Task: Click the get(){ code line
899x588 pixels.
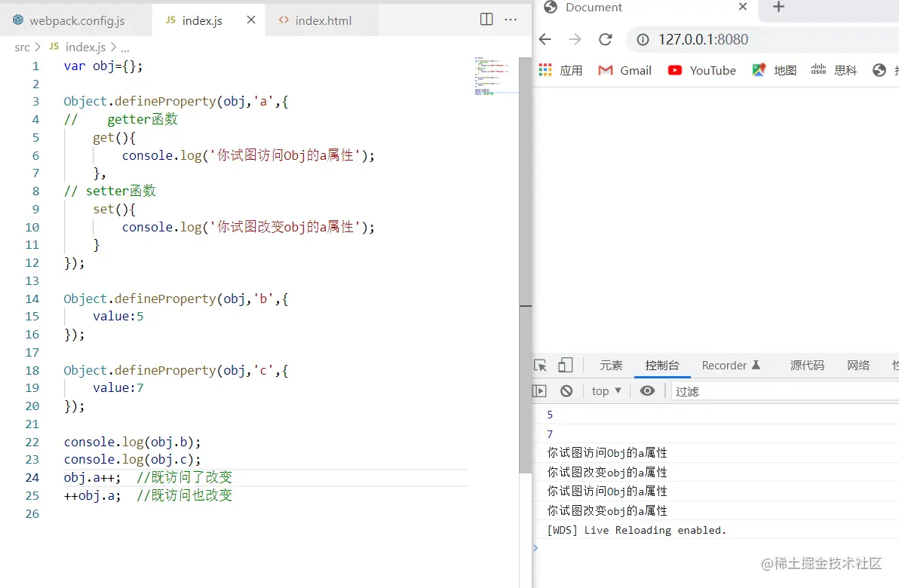Action: coord(114,137)
